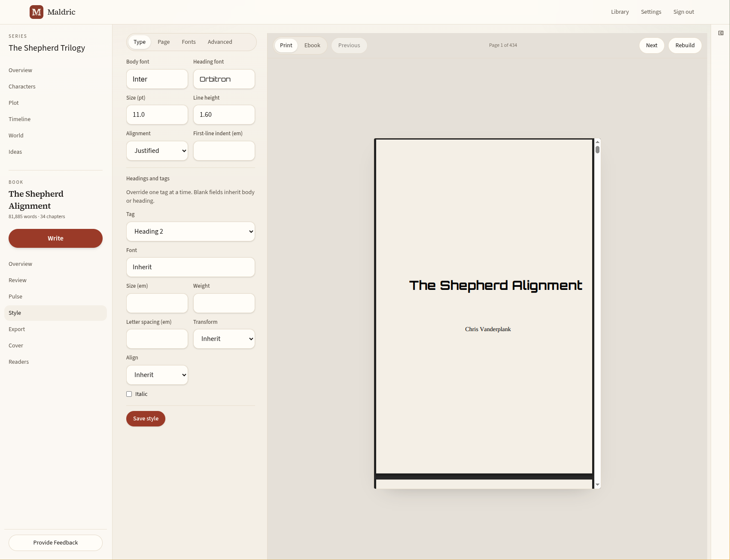
Task: Click the Write button
Action: (x=55, y=238)
